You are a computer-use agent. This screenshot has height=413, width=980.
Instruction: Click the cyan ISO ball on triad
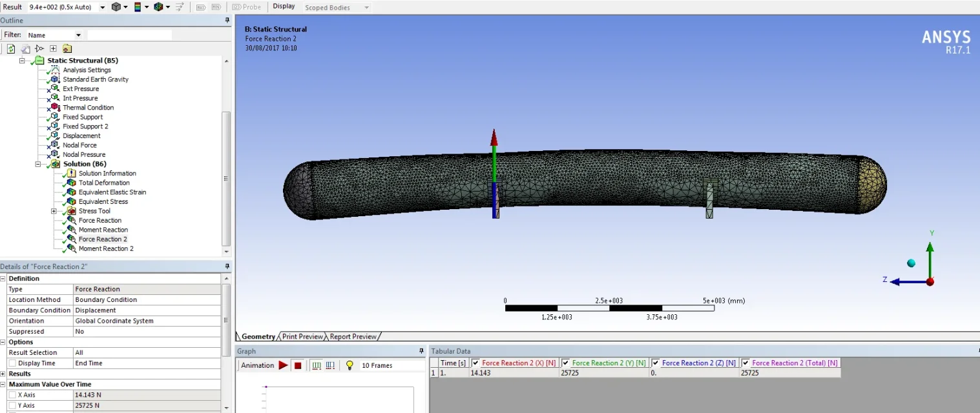[x=911, y=263]
